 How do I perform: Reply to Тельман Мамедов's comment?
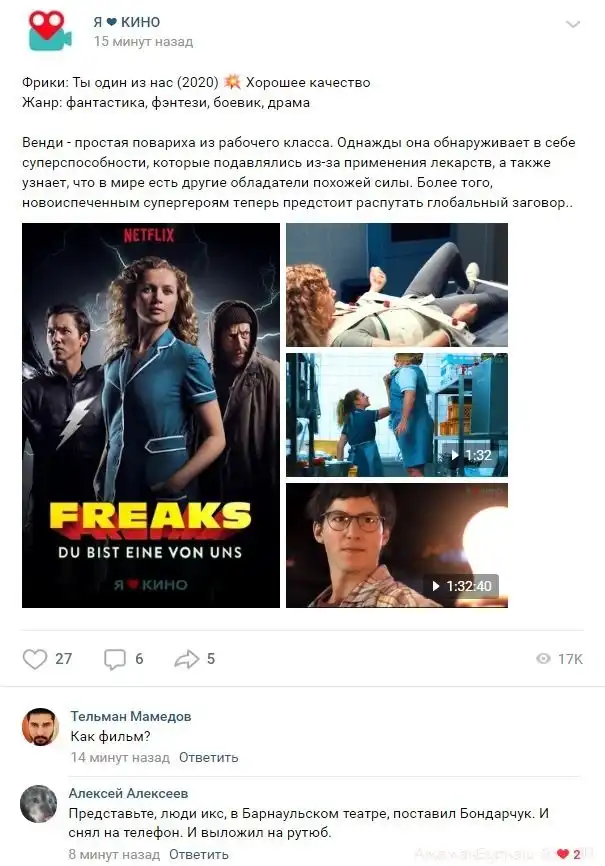pyautogui.click(x=208, y=757)
